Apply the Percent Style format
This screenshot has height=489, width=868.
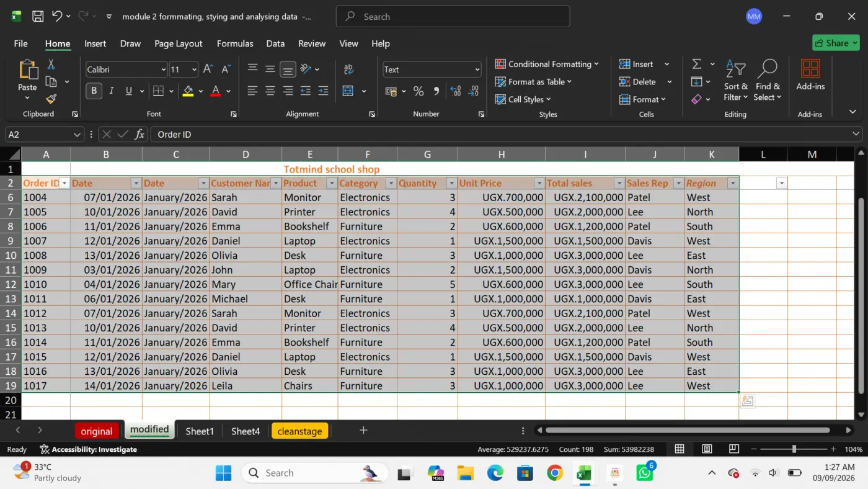point(418,91)
